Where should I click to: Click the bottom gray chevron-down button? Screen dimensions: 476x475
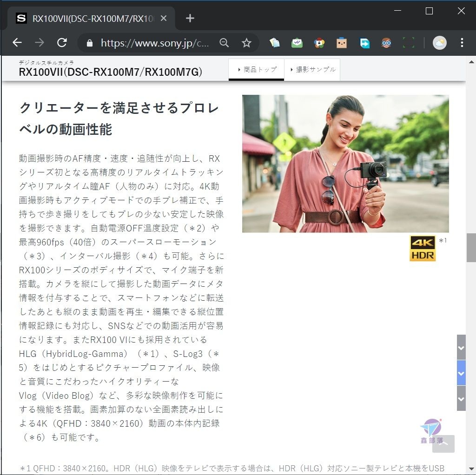tap(461, 398)
